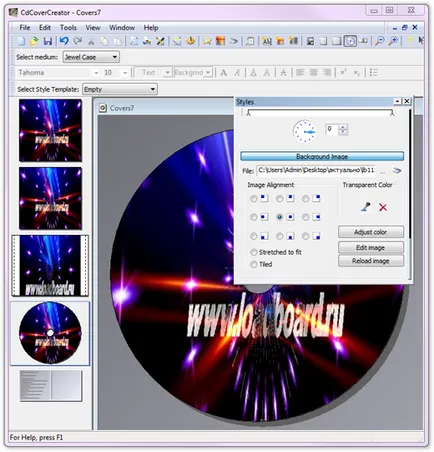
Task: Select the round disc label thumbnail
Action: point(50,333)
